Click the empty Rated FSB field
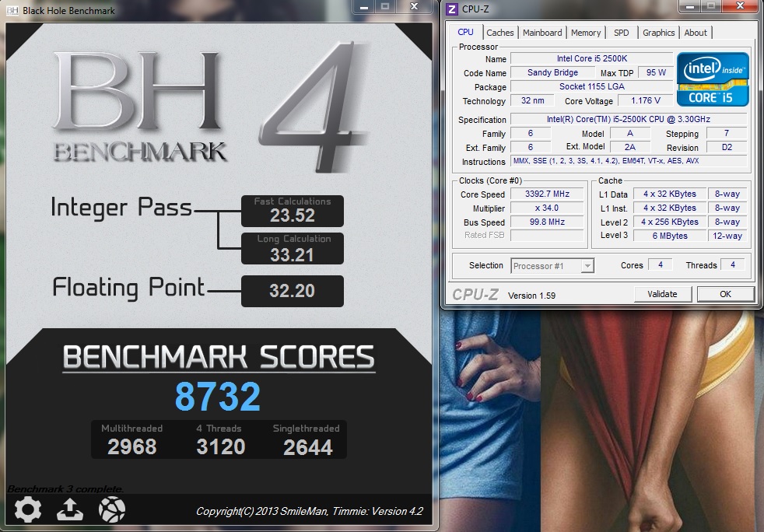The height and width of the screenshot is (532, 764). coord(547,236)
